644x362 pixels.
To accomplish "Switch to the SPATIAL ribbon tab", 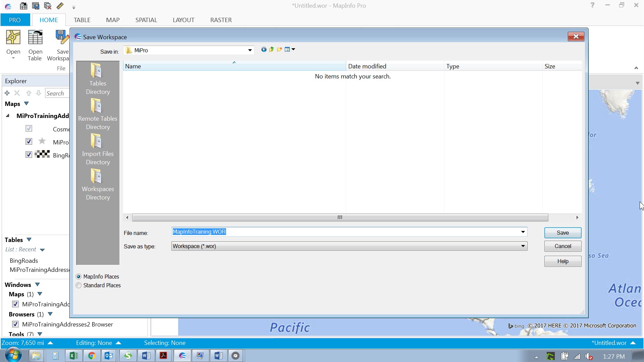I will [146, 20].
